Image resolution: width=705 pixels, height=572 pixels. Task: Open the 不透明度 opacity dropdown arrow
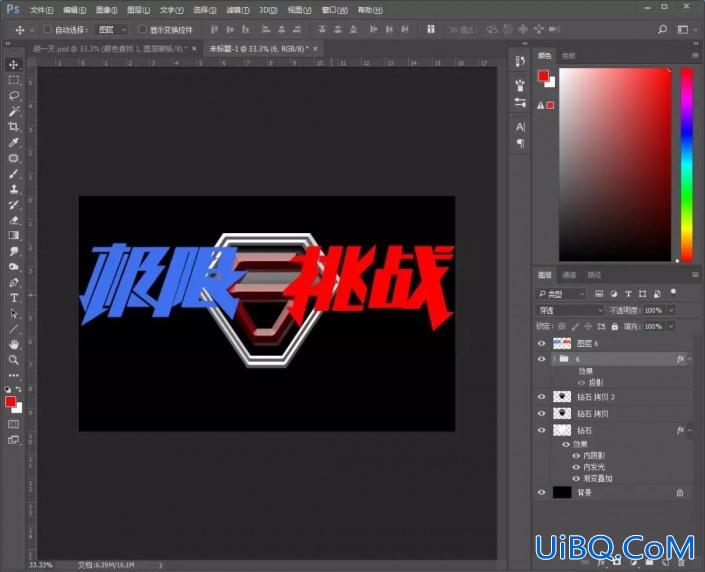point(671,310)
